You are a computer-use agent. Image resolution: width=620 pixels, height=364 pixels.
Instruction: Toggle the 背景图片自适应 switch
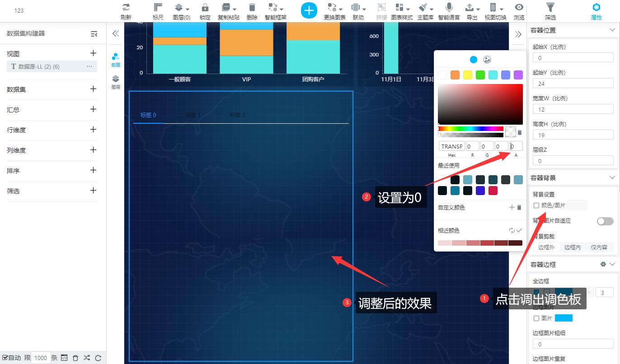click(x=605, y=221)
